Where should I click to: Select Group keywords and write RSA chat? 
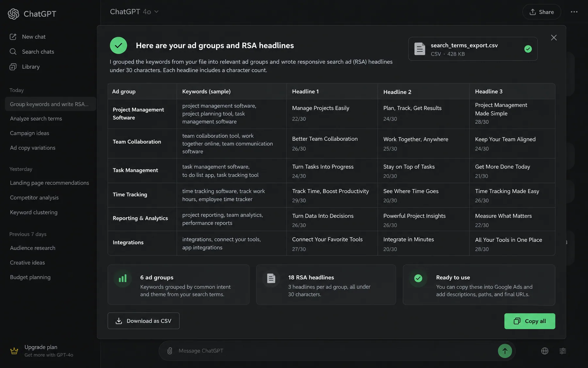[x=50, y=104]
